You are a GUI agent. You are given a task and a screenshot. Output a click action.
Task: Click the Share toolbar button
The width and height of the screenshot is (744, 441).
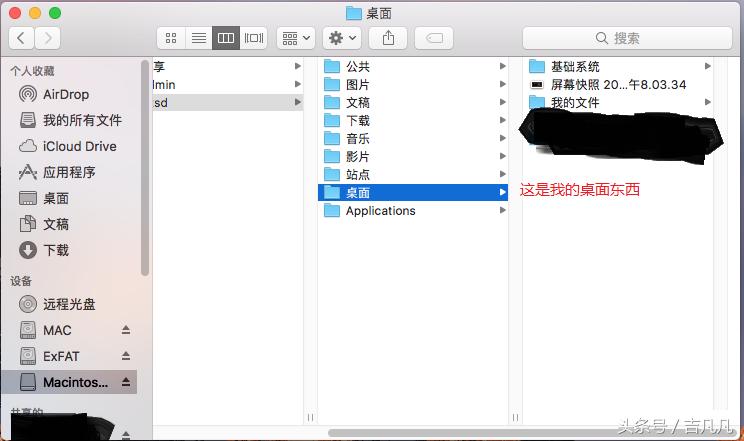point(388,38)
